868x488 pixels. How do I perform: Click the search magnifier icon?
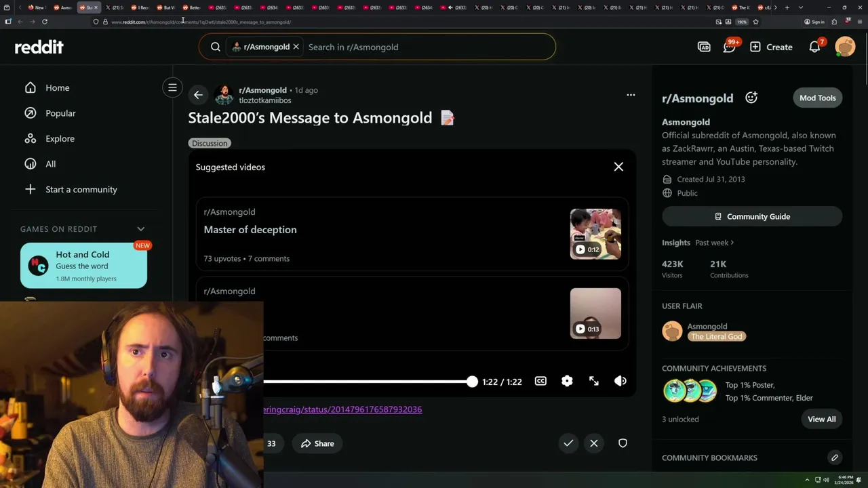point(216,47)
